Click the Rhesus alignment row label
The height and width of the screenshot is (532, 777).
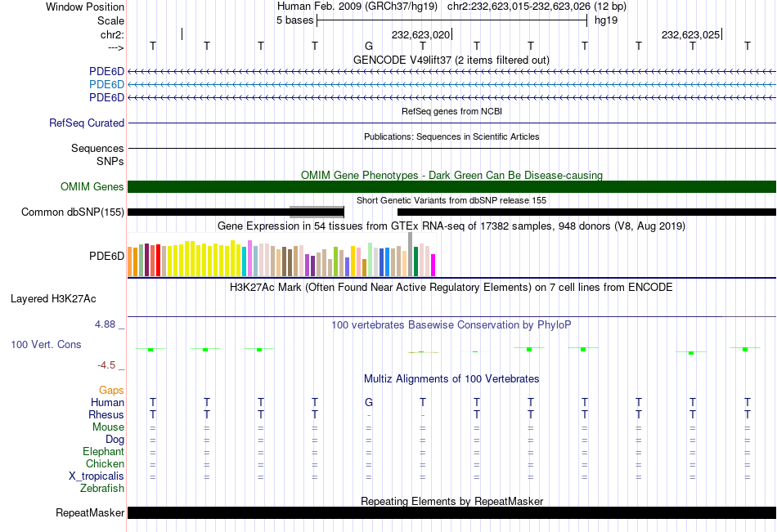(106, 414)
